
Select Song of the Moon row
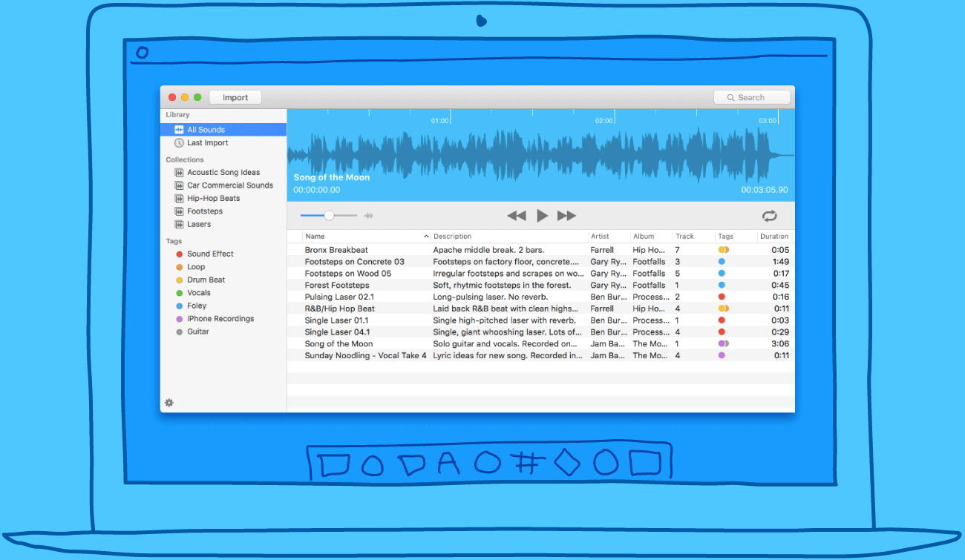[x=540, y=344]
